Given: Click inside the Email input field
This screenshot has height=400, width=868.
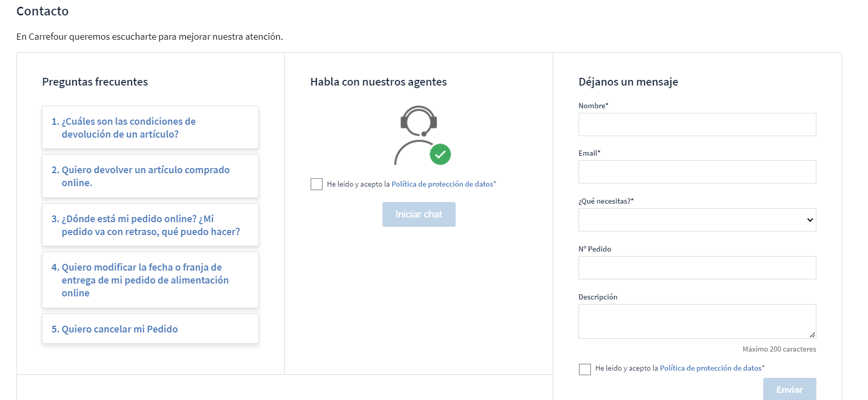Looking at the screenshot, I should tap(697, 171).
